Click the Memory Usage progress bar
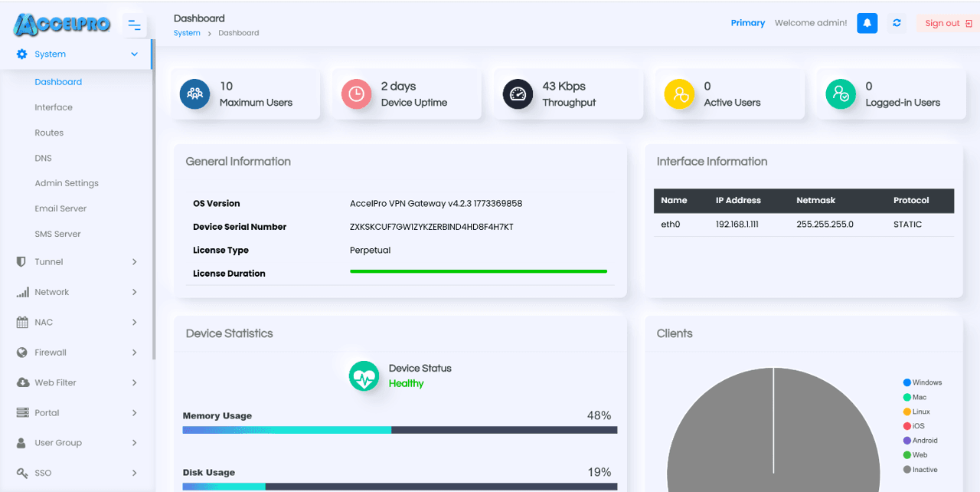The image size is (980, 492). 400,430
